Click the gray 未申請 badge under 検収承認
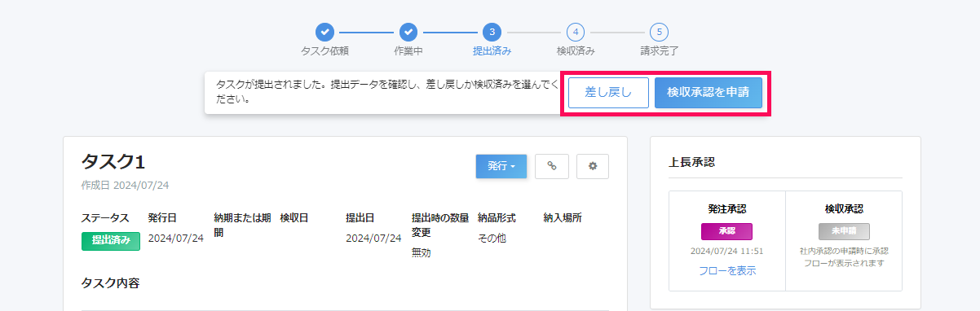The image size is (980, 311). (844, 231)
